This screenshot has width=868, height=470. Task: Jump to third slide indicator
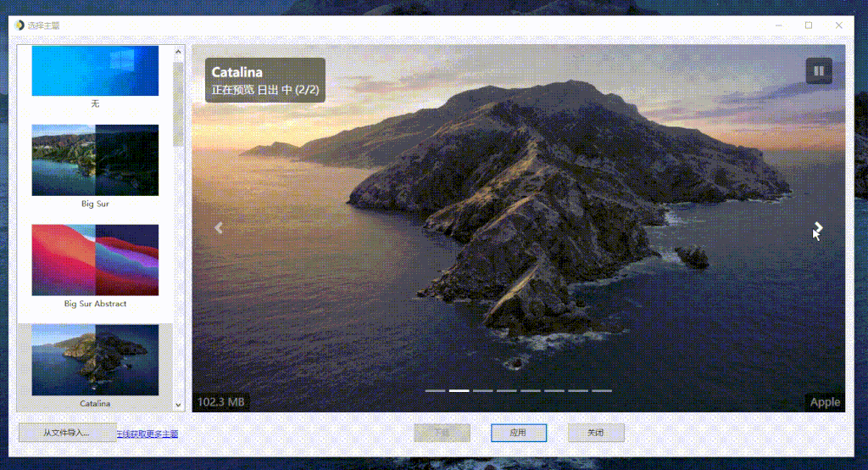click(x=482, y=391)
